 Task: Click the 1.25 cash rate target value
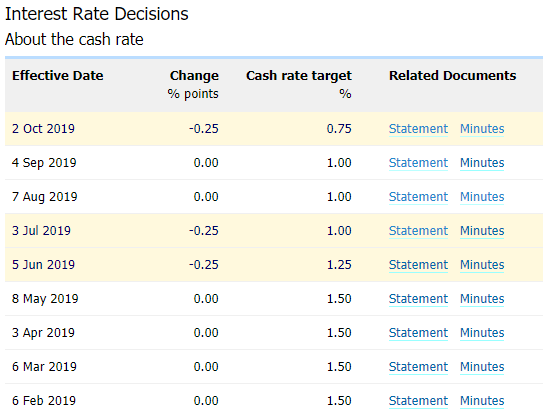coord(339,265)
